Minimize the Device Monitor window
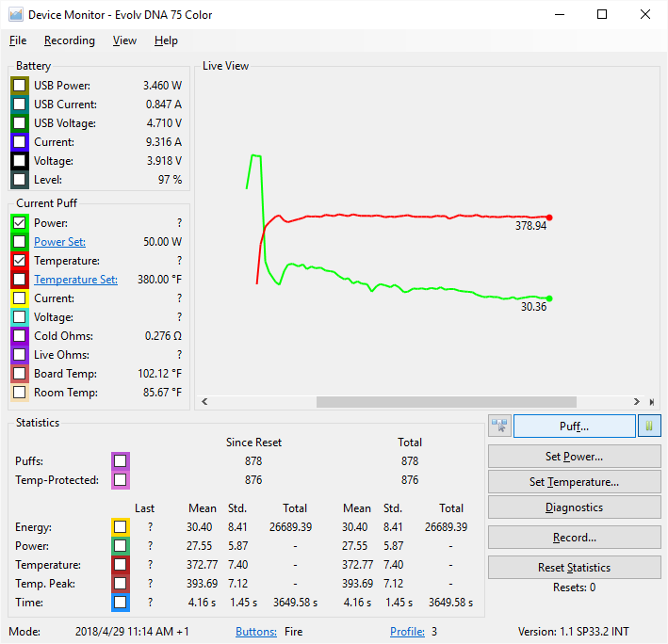Viewport: 668px width, 644px height. (x=560, y=14)
